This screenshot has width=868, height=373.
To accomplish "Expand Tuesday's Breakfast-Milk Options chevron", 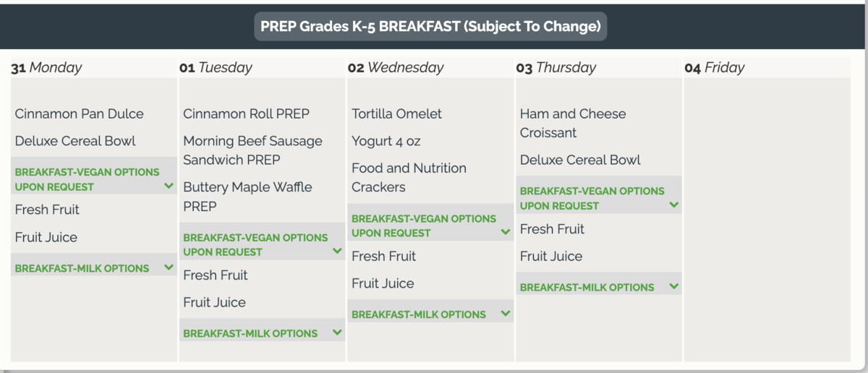I will 337,333.
